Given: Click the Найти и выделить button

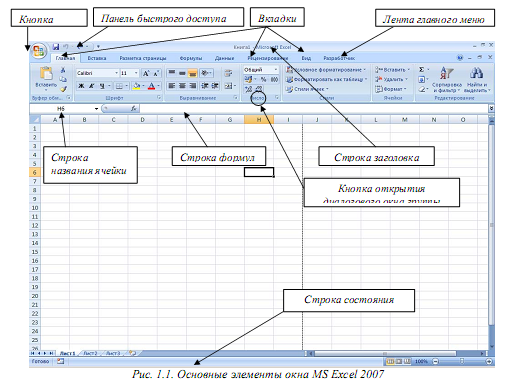Looking at the screenshot, I should pyautogui.click(x=477, y=79).
